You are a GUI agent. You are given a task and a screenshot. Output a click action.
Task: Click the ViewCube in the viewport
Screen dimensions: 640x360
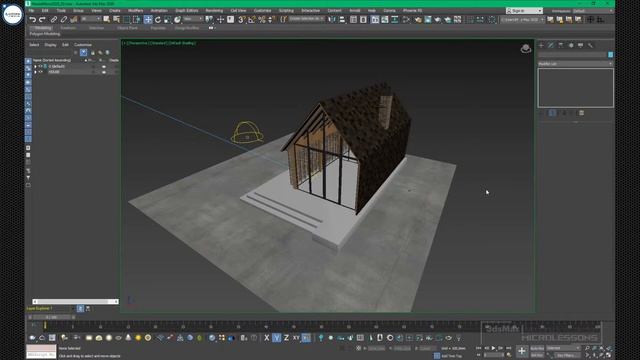(526, 49)
